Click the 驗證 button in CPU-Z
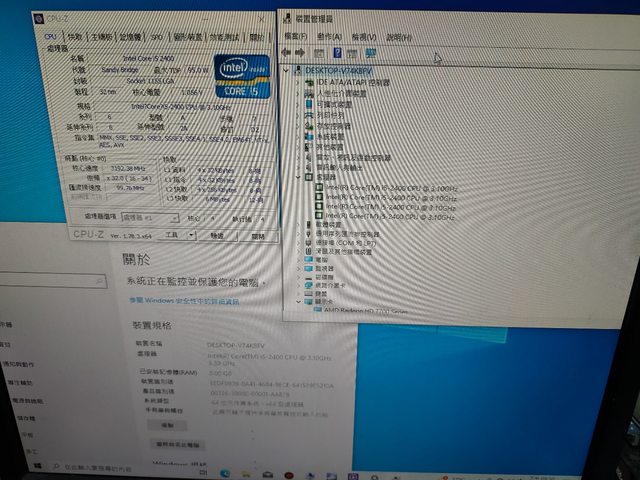Screen dimensions: 640x480 coord(218,236)
